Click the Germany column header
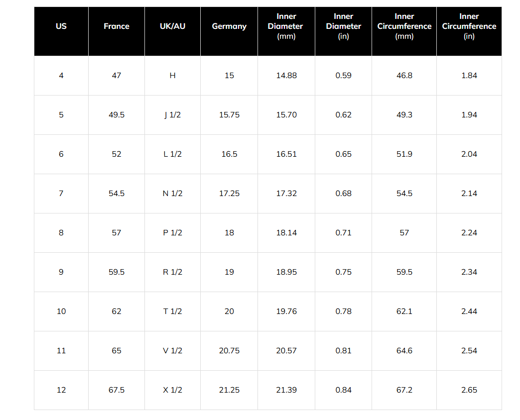This screenshot has width=520, height=420. (x=229, y=26)
